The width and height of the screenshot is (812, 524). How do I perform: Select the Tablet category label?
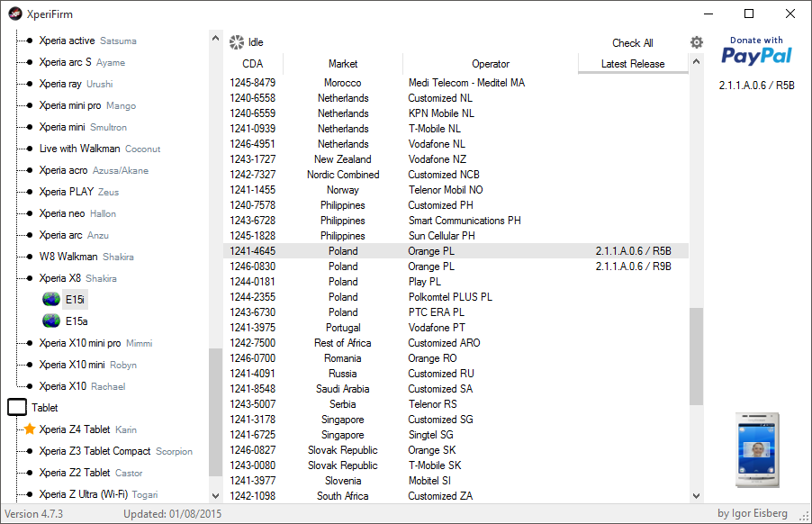pos(44,408)
